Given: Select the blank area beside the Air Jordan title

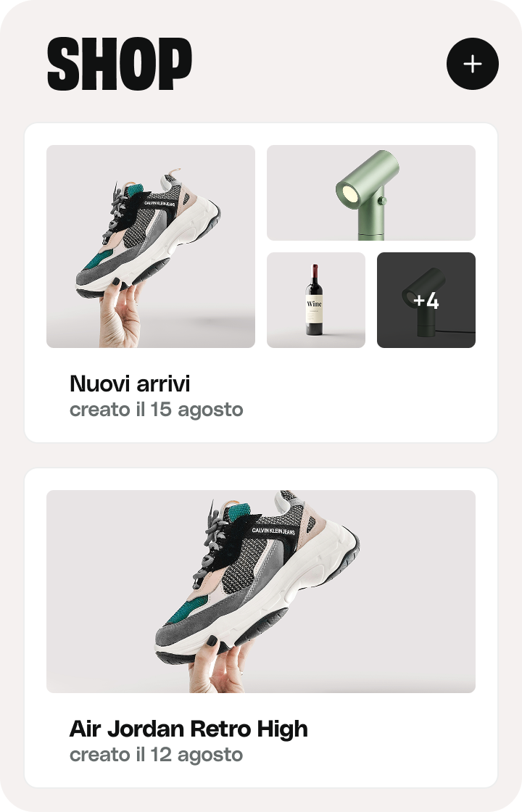Looking at the screenshot, I should tap(399, 740).
